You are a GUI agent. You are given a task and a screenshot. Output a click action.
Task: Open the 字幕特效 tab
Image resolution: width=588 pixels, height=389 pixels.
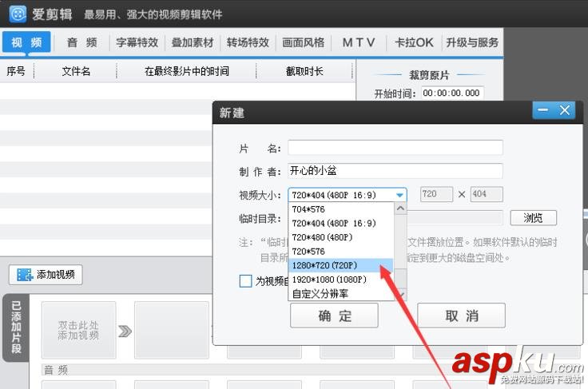pyautogui.click(x=137, y=42)
